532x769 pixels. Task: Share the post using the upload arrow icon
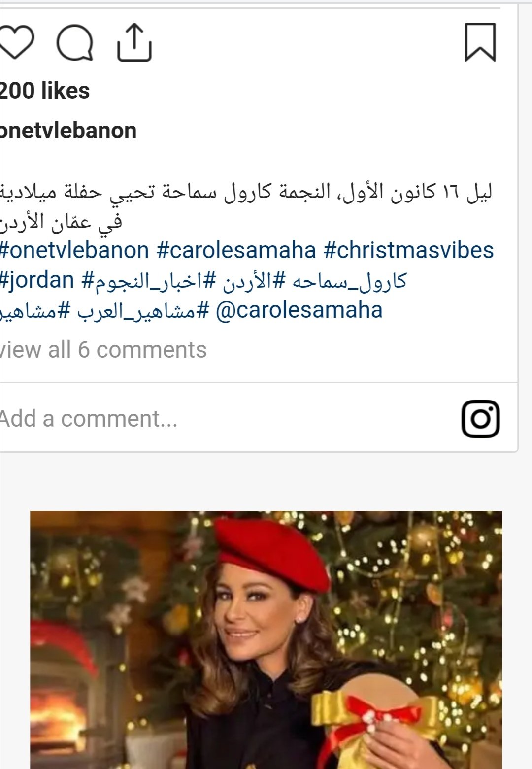tap(134, 42)
